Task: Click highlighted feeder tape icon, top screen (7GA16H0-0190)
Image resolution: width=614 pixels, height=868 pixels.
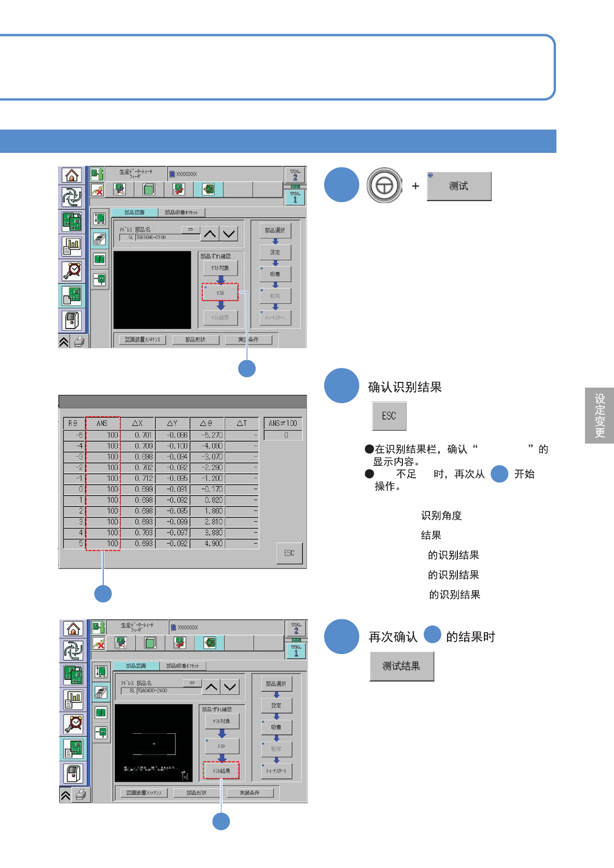Action: [100, 239]
